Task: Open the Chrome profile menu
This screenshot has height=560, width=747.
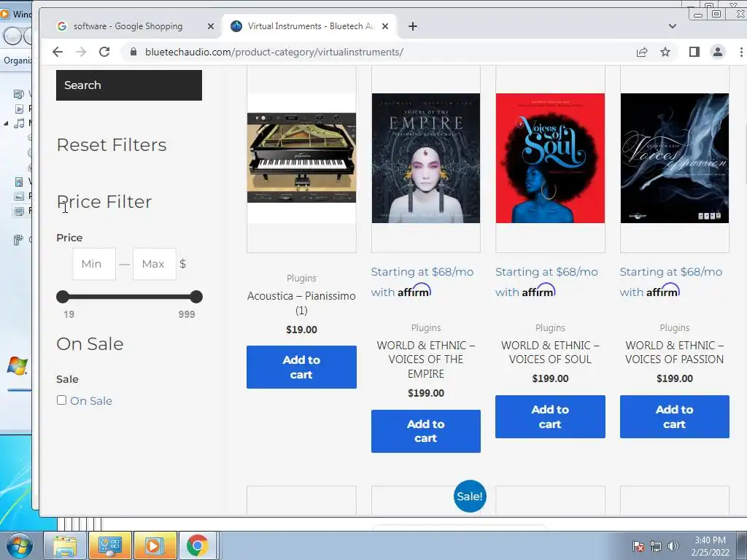Action: 718,52
